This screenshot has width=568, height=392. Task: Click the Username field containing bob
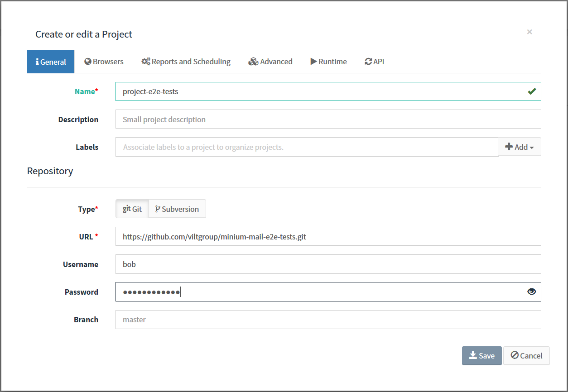coord(328,264)
